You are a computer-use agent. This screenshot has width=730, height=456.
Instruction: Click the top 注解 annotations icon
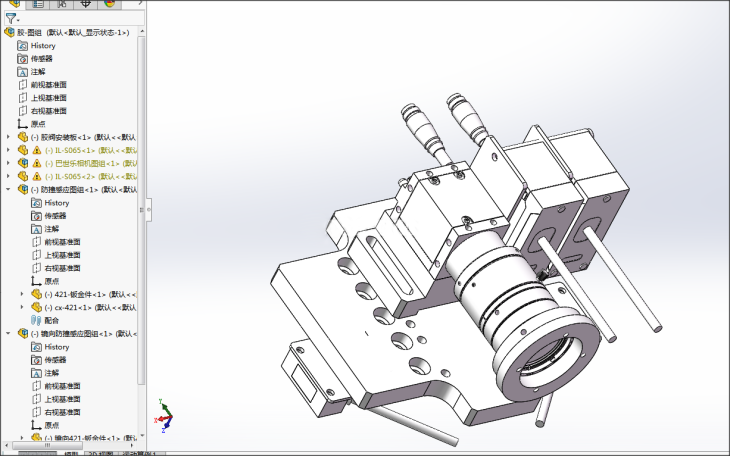pyautogui.click(x=23, y=72)
